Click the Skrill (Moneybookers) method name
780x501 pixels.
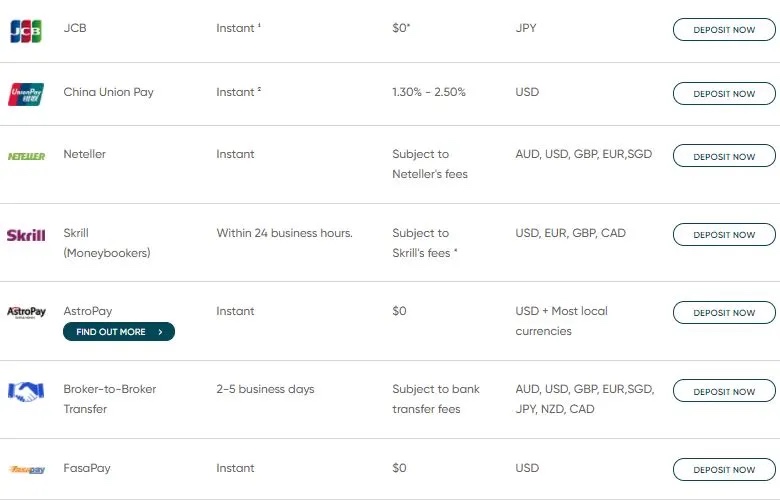[x=106, y=243]
